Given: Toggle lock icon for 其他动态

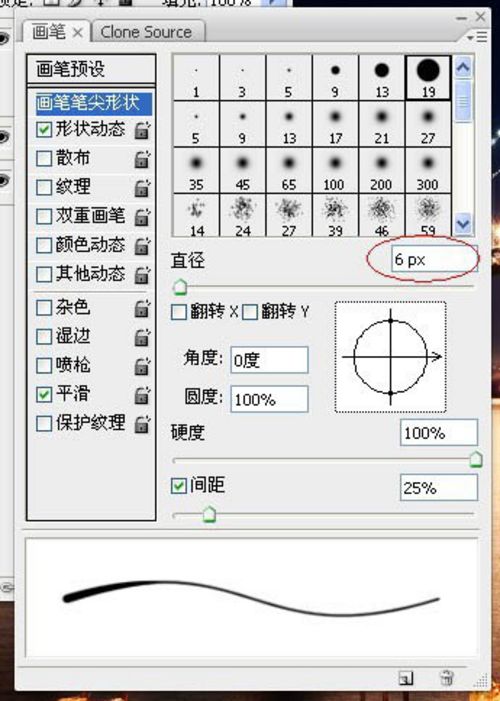Looking at the screenshot, I should coord(142,274).
